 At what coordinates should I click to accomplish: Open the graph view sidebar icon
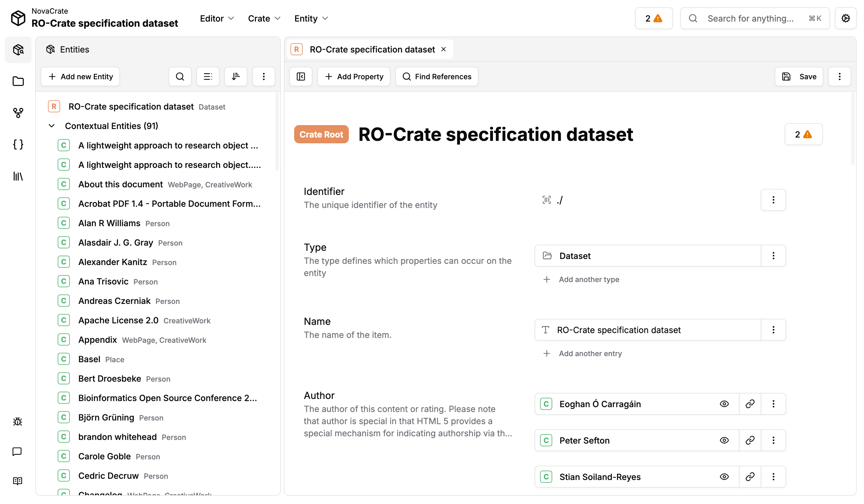click(x=18, y=113)
